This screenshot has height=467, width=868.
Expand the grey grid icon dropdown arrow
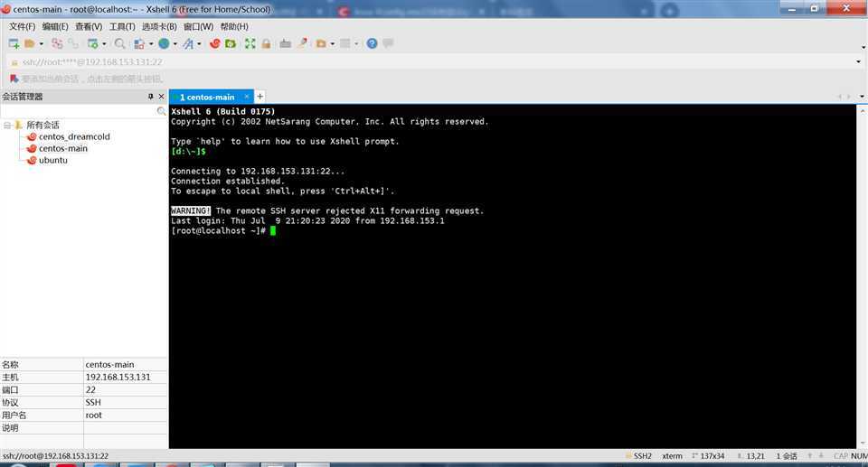click(x=356, y=43)
